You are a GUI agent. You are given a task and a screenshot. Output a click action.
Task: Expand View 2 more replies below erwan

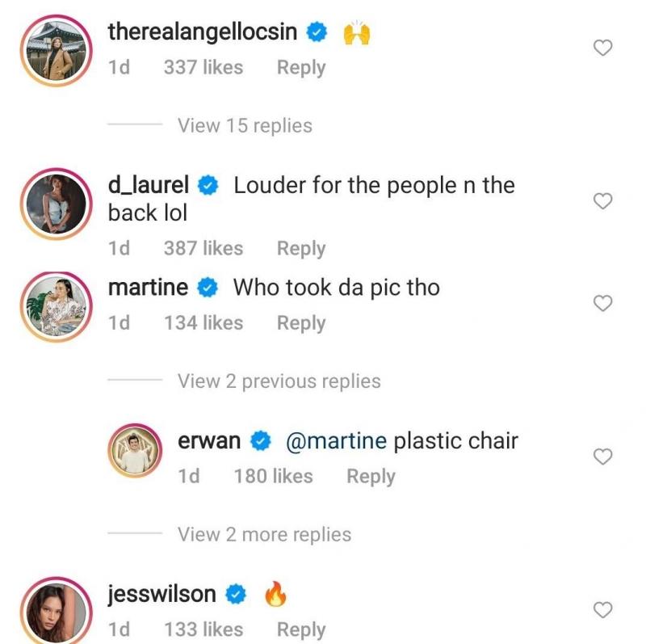tap(266, 534)
